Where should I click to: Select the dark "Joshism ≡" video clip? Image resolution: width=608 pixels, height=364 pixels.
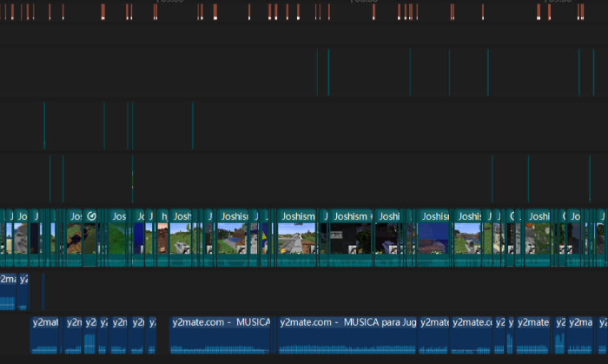pos(351,237)
